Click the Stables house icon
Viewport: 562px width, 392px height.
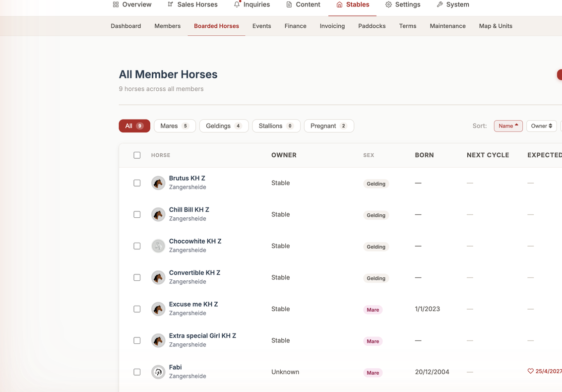coord(339,4)
